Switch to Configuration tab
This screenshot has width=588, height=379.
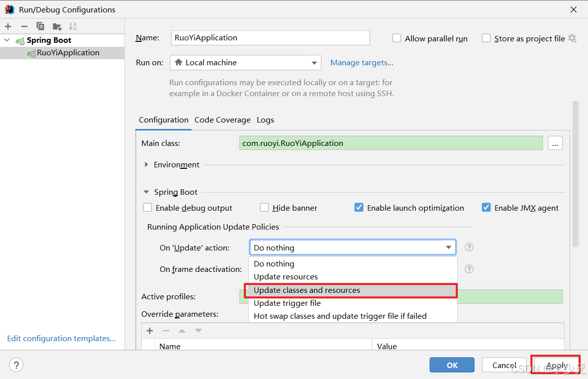pyautogui.click(x=164, y=120)
